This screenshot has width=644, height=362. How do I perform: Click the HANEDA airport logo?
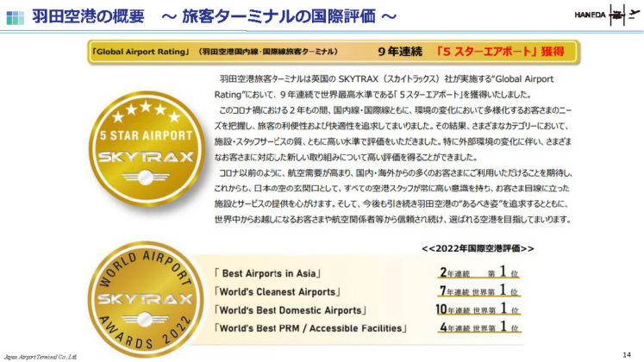(607, 15)
